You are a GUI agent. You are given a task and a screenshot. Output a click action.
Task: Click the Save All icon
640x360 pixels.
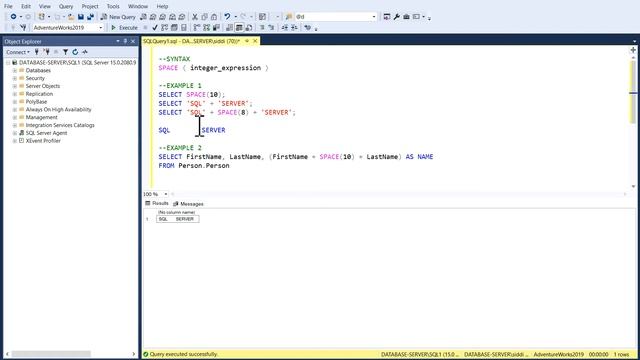coord(90,17)
